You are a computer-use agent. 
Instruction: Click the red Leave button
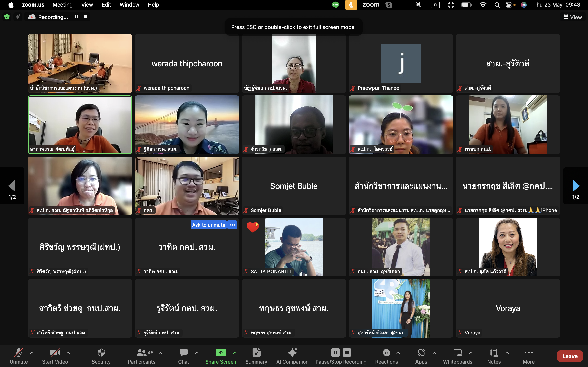tap(570, 356)
